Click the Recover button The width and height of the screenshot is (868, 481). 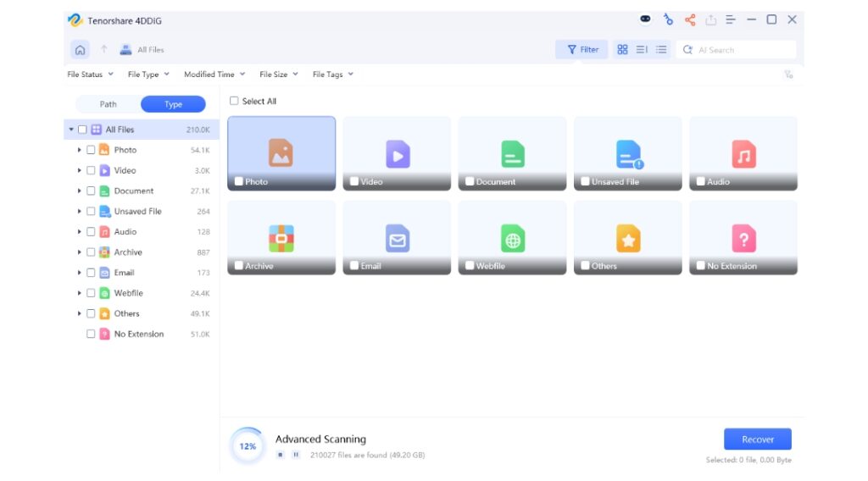(x=757, y=440)
